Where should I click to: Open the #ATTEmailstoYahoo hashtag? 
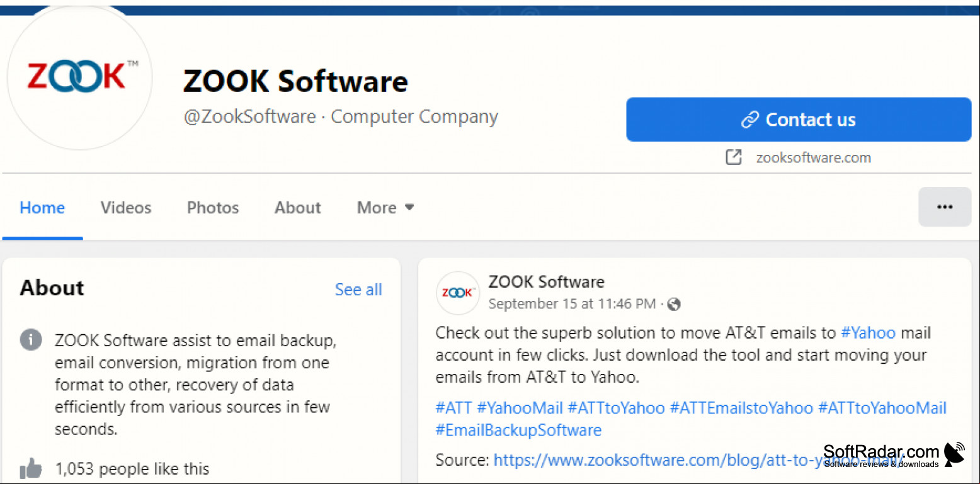[741, 408]
